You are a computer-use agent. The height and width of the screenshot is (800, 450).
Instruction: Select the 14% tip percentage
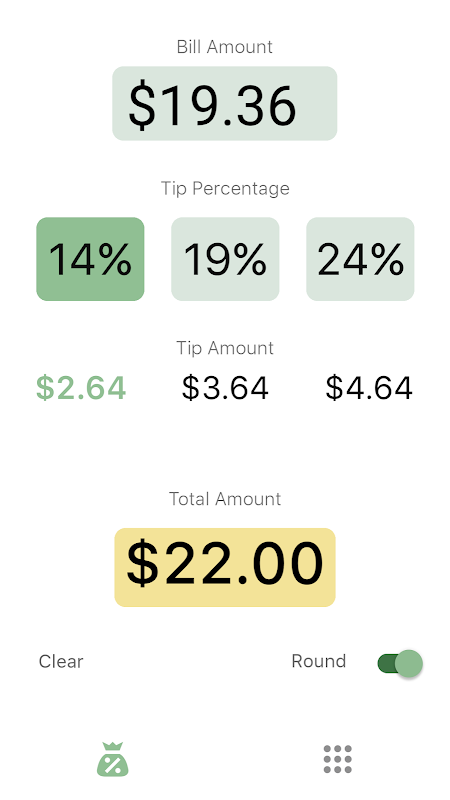[x=90, y=259]
